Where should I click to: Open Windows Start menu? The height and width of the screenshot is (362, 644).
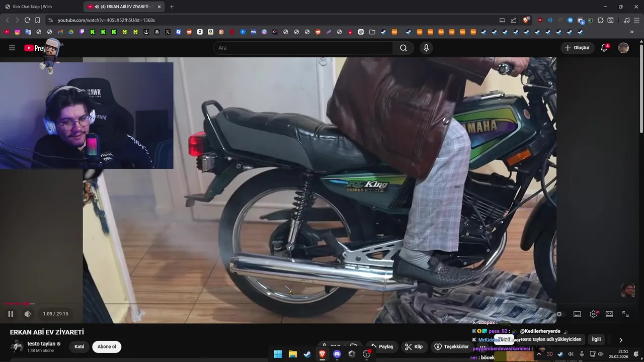coord(278,354)
